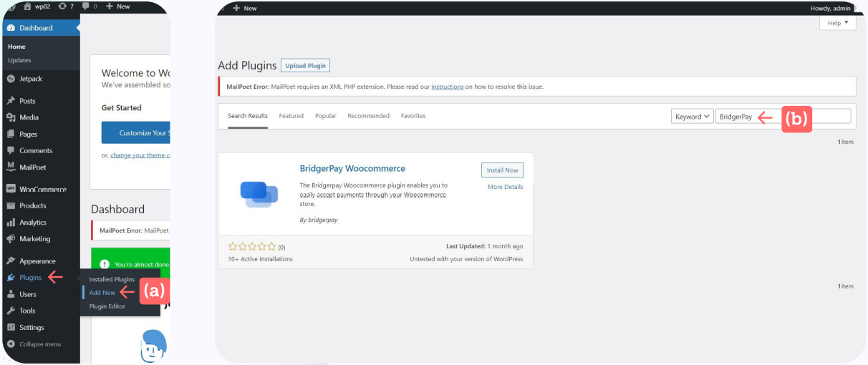Click the Posts pin icon

pos(11,101)
